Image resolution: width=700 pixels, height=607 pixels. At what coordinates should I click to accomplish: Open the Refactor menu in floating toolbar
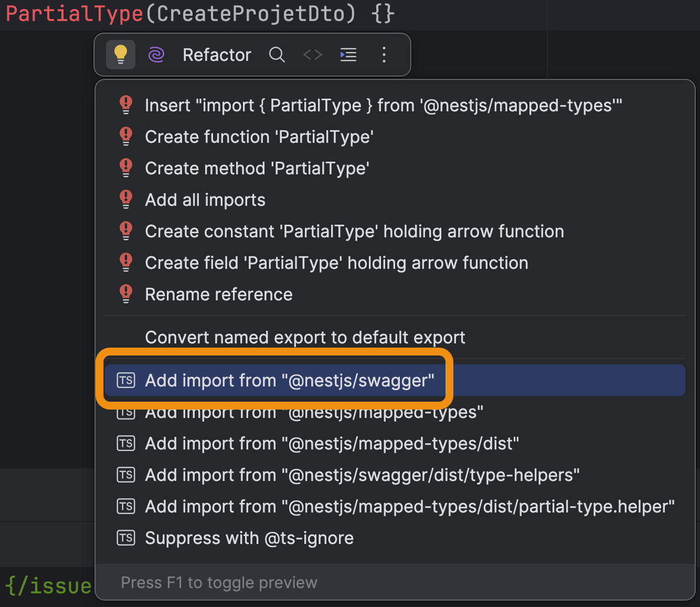coord(217,55)
